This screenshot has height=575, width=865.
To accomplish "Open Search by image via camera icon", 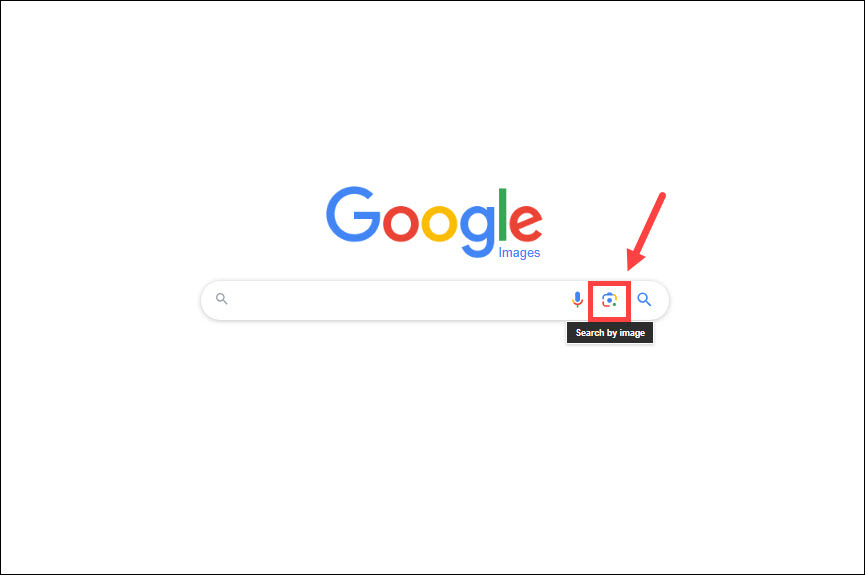I will [x=609, y=300].
